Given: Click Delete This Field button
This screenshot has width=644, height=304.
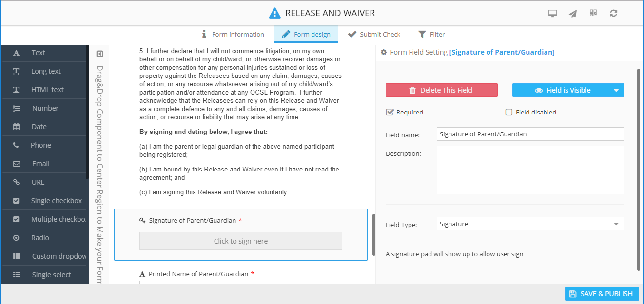Looking at the screenshot, I should coord(442,90).
